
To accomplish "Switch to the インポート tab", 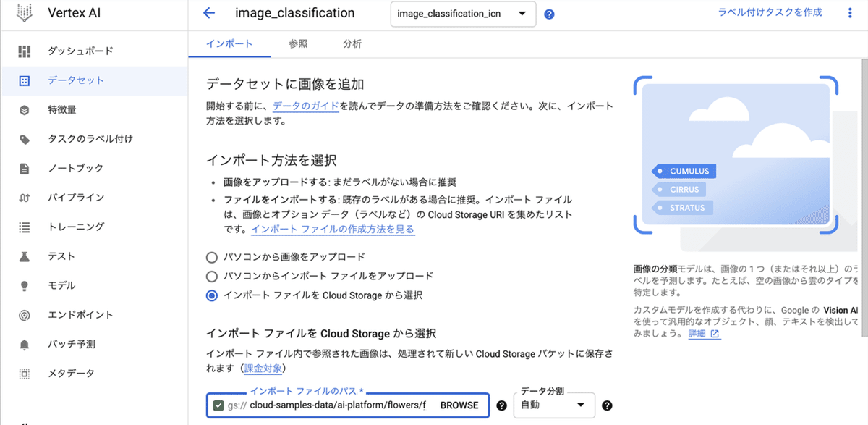I will pos(229,44).
